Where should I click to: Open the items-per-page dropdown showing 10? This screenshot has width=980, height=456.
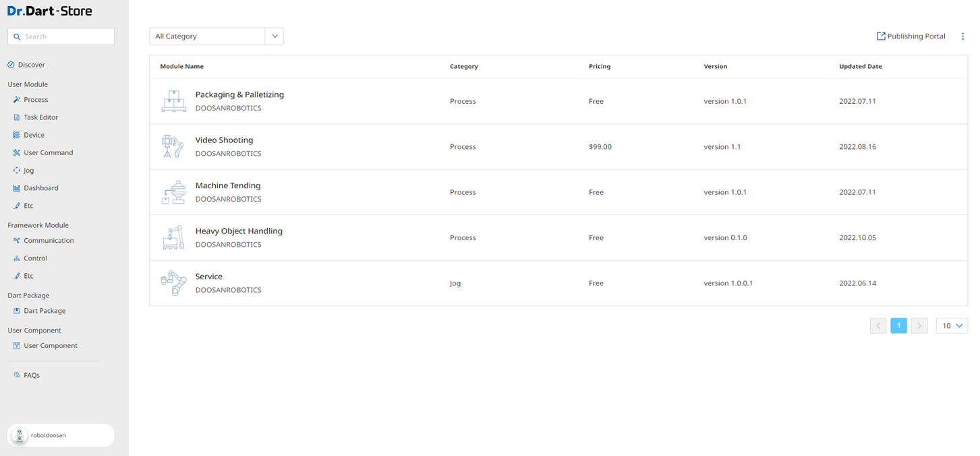pos(951,326)
